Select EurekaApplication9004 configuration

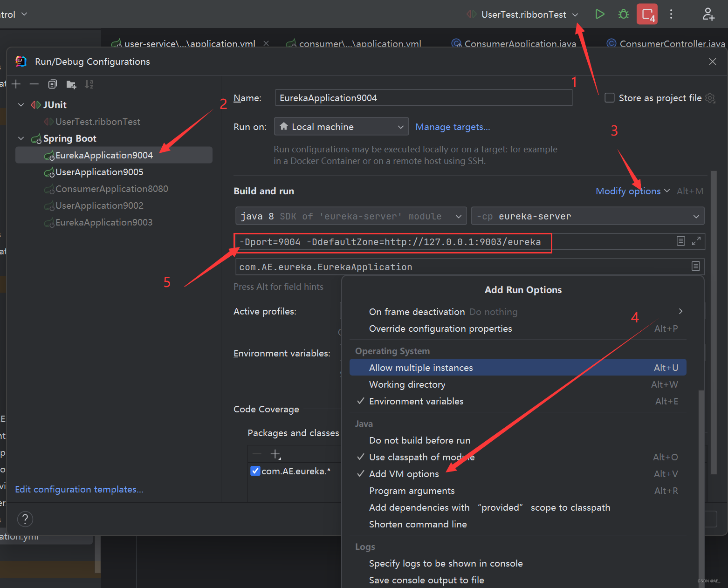pyautogui.click(x=114, y=155)
